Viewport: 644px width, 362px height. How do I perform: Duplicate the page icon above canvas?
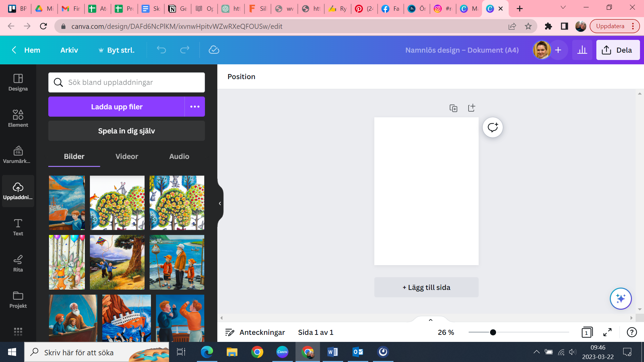coord(453,108)
